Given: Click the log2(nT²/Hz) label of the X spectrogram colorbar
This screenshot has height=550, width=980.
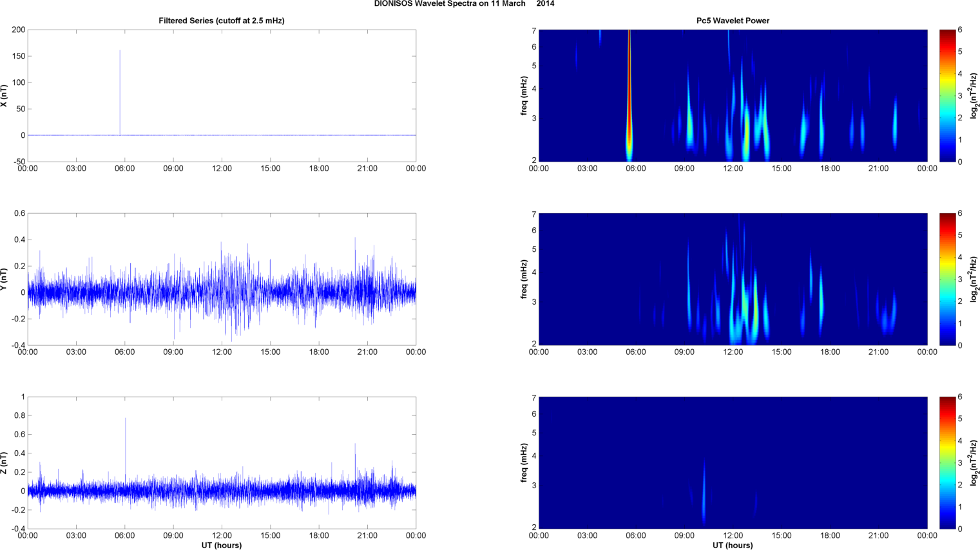Looking at the screenshot, I should pos(974,96).
